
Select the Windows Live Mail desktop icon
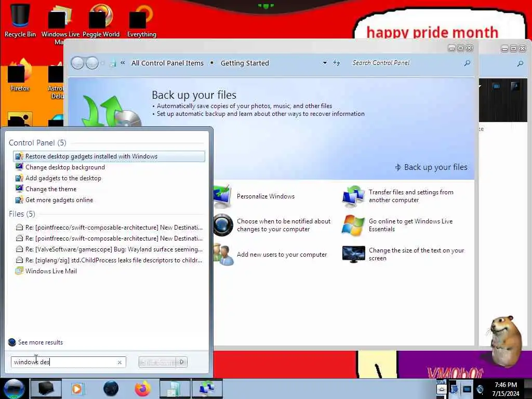(60, 24)
